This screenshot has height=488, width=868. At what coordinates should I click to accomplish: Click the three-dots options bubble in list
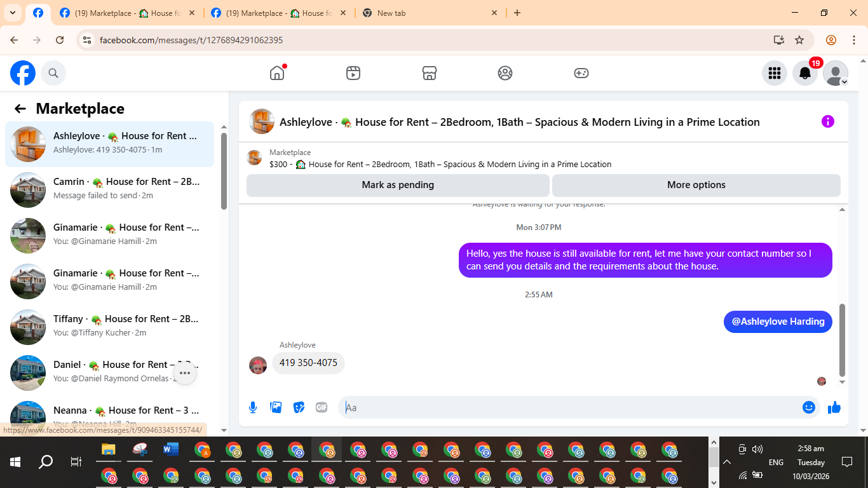click(185, 373)
